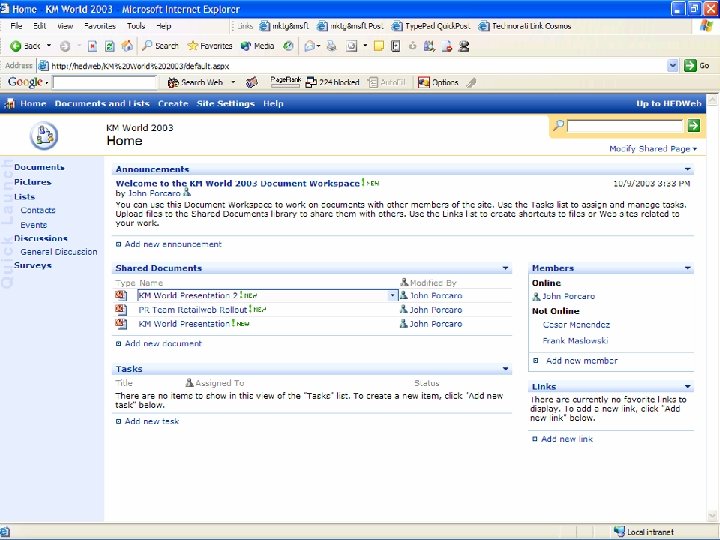Open Google toolbar Options
Screen dimensions: 720x540
click(438, 82)
